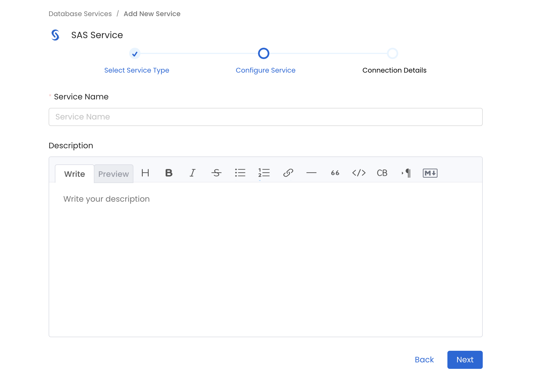Switch to the Preview tab

tap(113, 174)
